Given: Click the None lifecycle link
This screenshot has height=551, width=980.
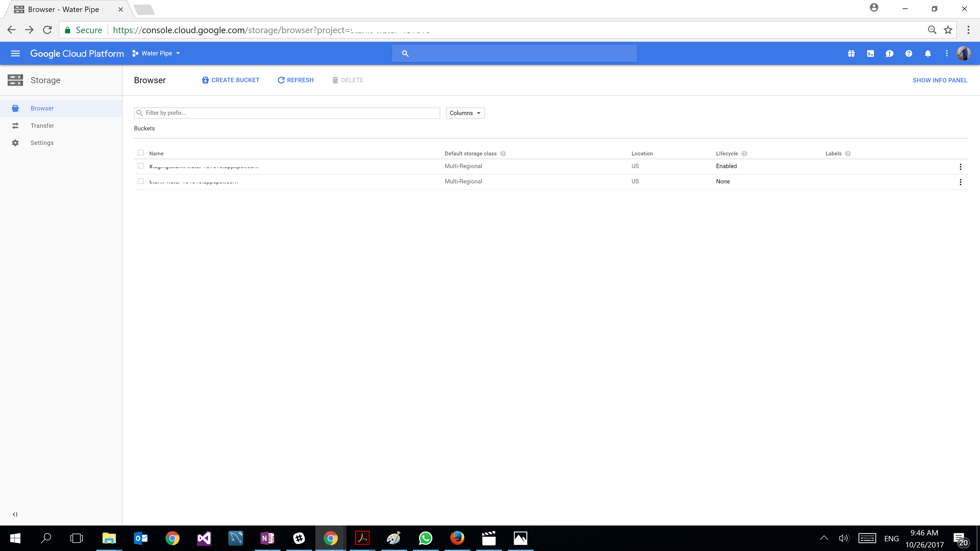Looking at the screenshot, I should point(723,182).
